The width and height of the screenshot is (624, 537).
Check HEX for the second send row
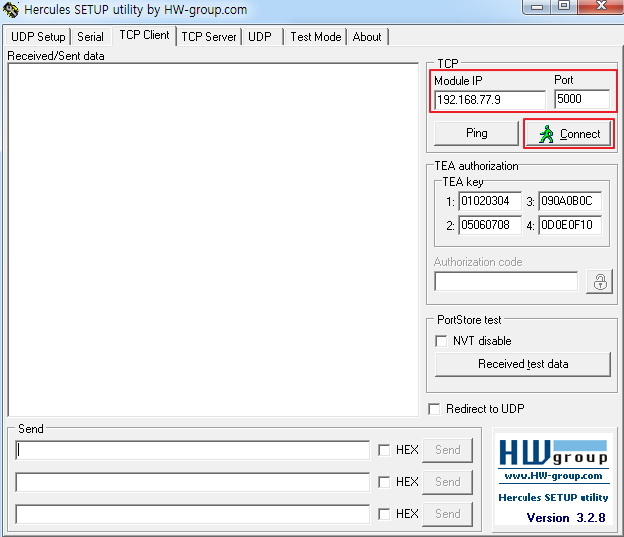(384, 482)
